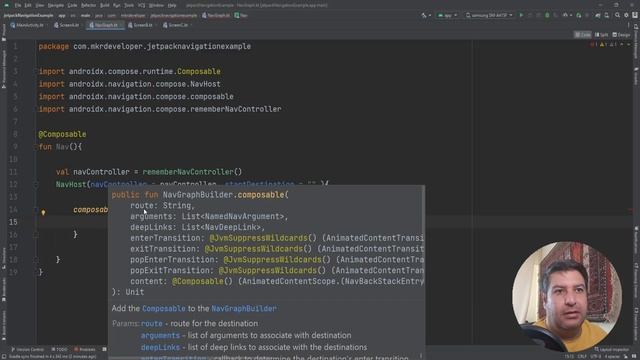Switch editor to Design view mode

(621, 35)
